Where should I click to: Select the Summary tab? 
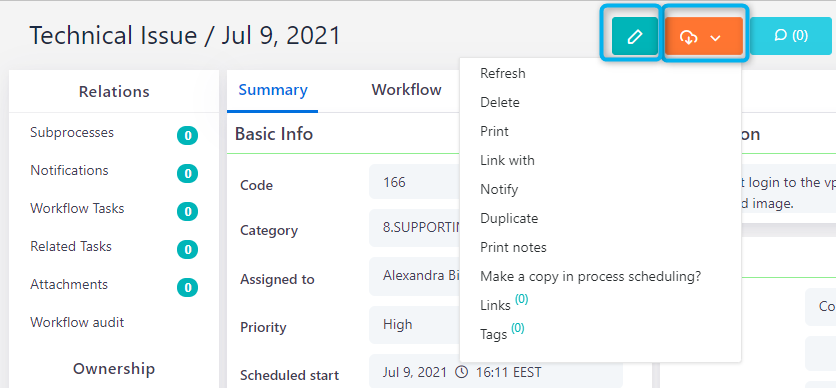click(273, 90)
